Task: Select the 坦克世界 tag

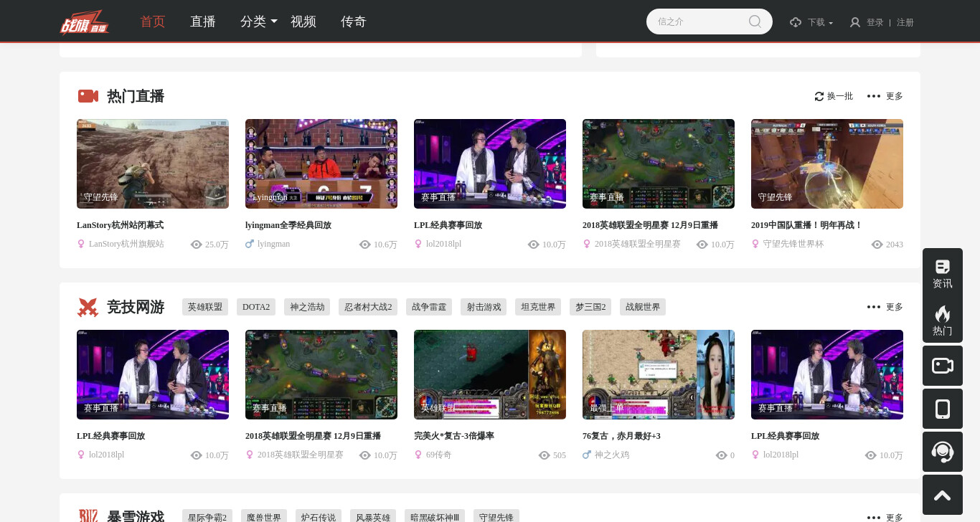Action: tap(538, 307)
